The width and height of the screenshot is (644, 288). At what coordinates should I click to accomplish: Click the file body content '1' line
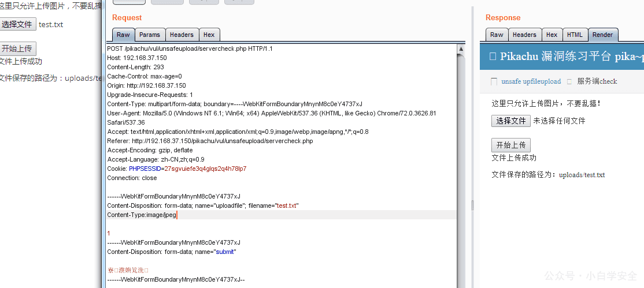(109, 233)
